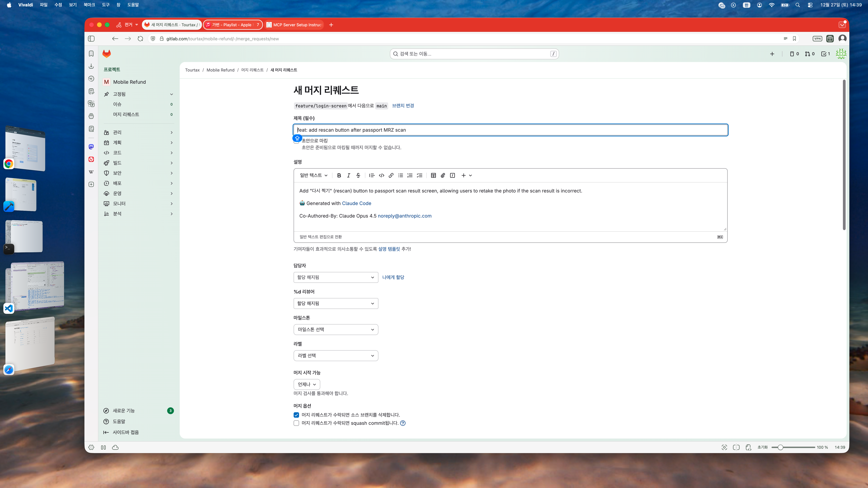The height and width of the screenshot is (488, 868).
Task: Enable squash commits when merge accepted
Action: [296, 423]
